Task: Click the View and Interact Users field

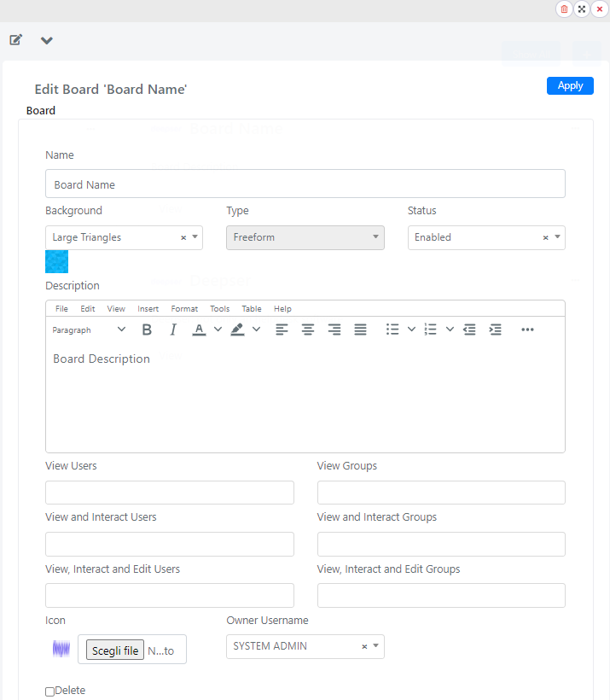Action: [170, 544]
